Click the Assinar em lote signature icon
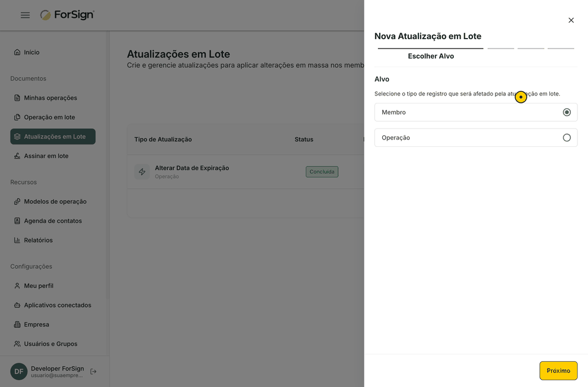 (x=17, y=156)
